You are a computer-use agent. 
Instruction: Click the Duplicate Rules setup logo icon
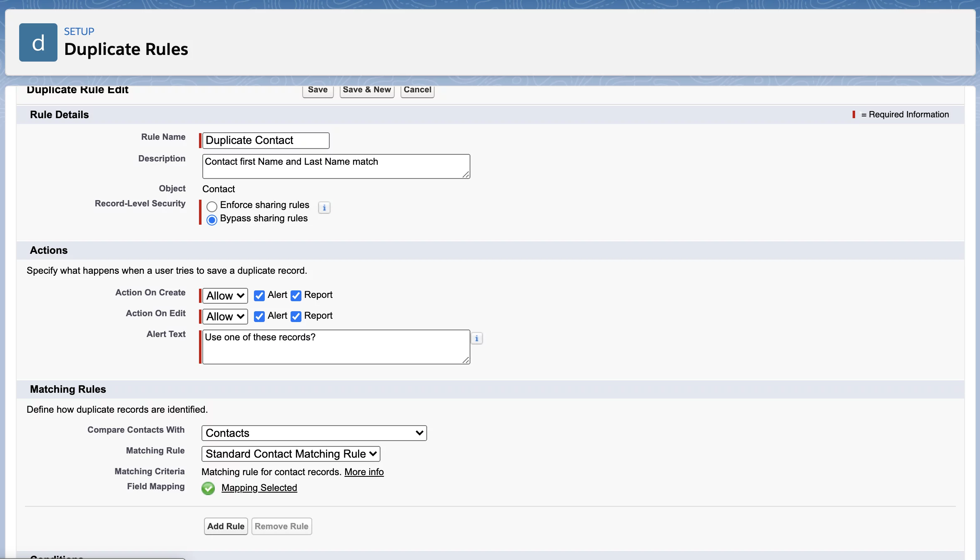(37, 42)
